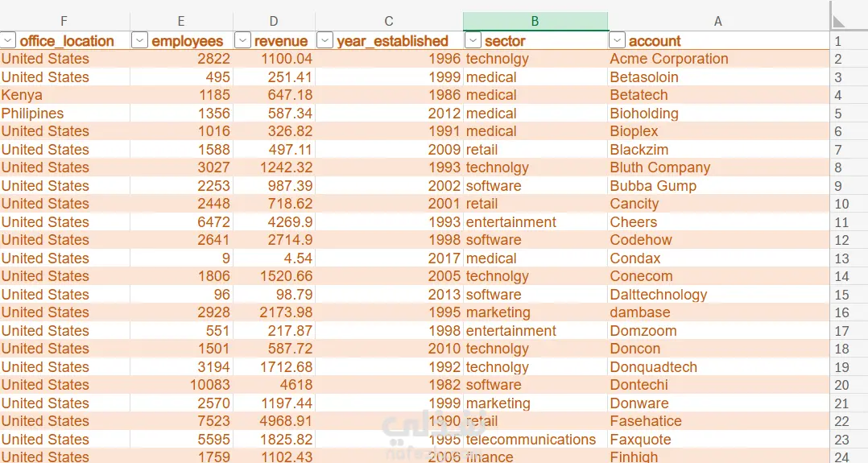Click column F header
868x463 pixels.
pos(64,22)
